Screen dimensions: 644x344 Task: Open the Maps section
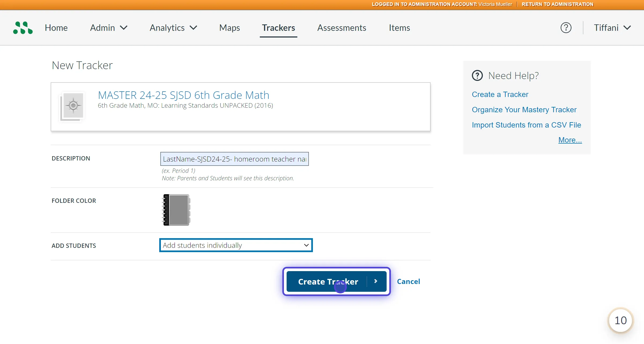point(230,28)
